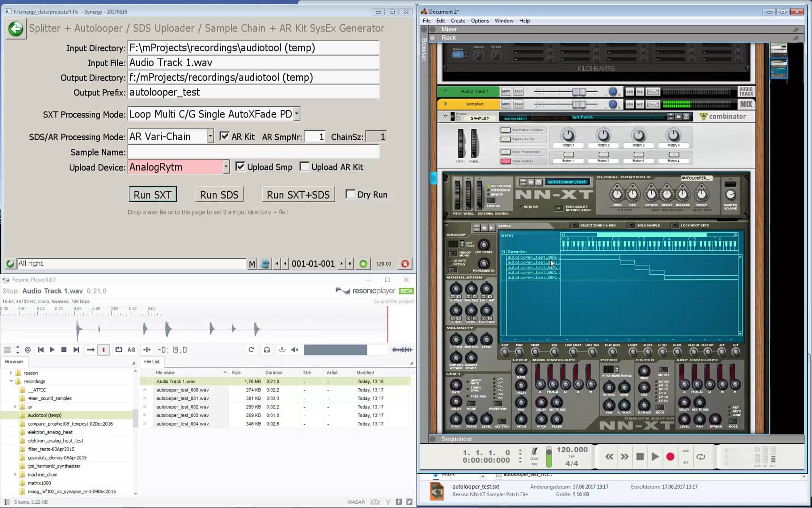Image resolution: width=812 pixels, height=508 pixels.
Task: Click the stop button in Reason transport
Action: tap(640, 456)
